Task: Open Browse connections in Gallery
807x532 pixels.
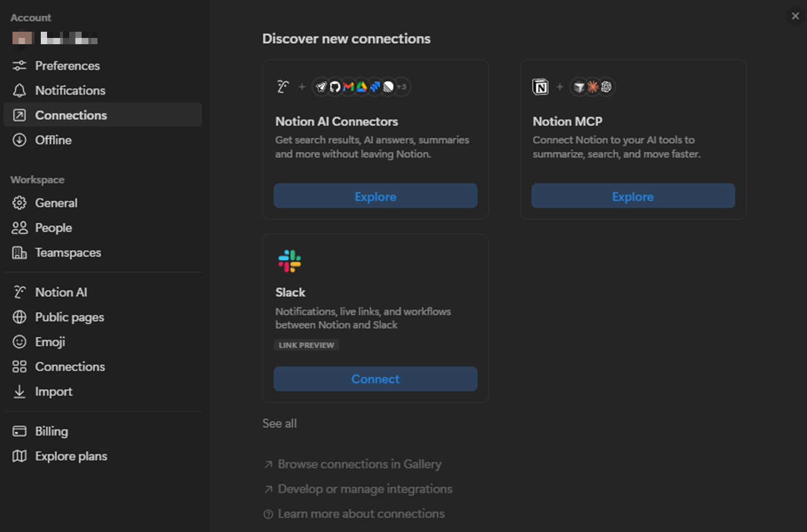Action: [359, 464]
